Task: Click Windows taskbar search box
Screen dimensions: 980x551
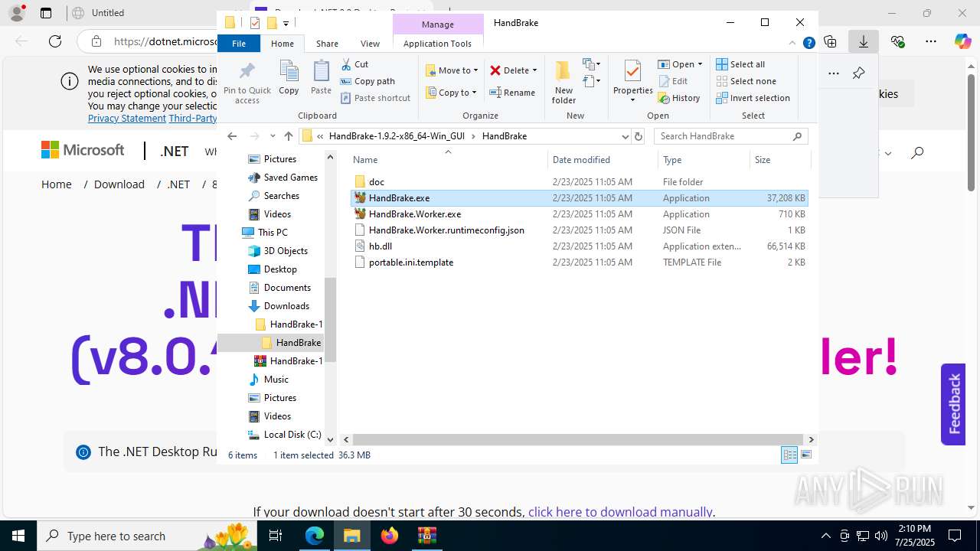Action: click(x=146, y=536)
